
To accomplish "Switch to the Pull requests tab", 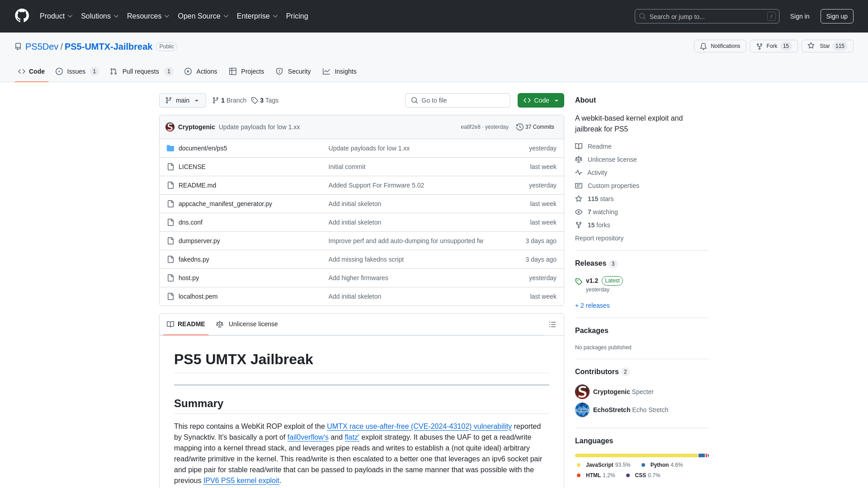I will pyautogui.click(x=142, y=71).
